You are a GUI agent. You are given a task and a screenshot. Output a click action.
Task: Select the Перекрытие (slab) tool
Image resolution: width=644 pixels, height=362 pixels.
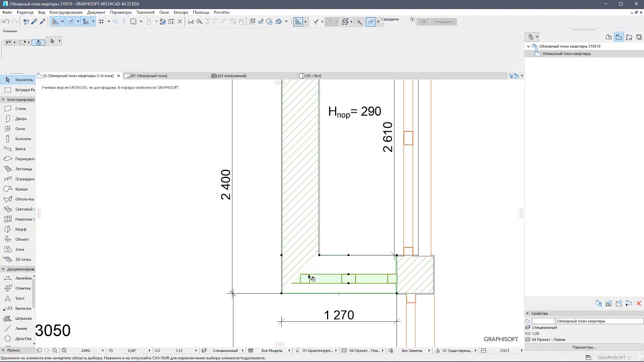(18, 159)
